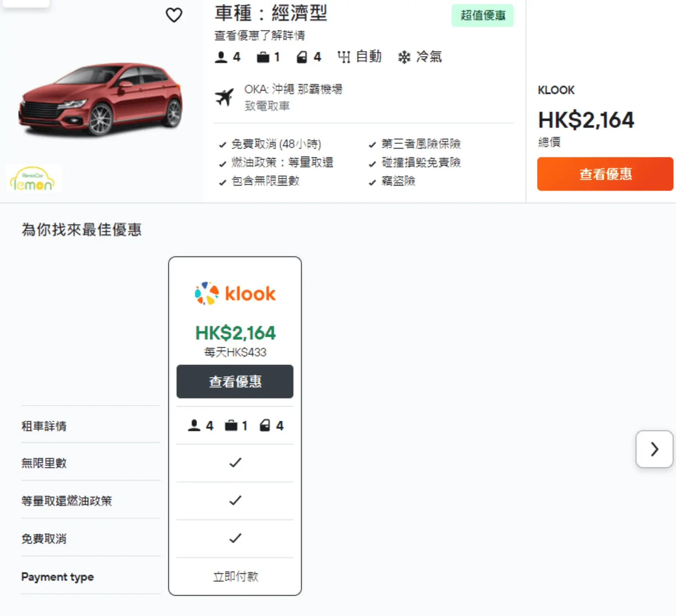676x616 pixels.
Task: Click the Klook logo in deal card
Action: [235, 293]
